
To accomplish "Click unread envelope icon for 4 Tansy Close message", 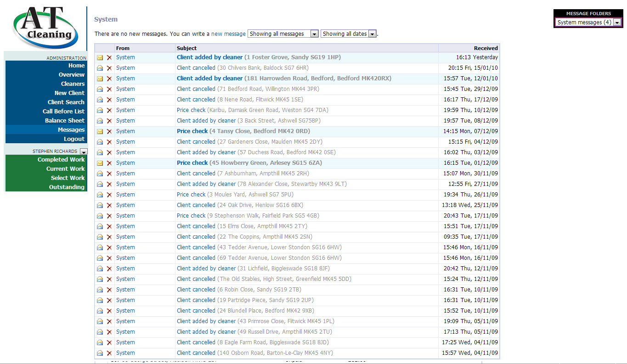I will 100,131.
